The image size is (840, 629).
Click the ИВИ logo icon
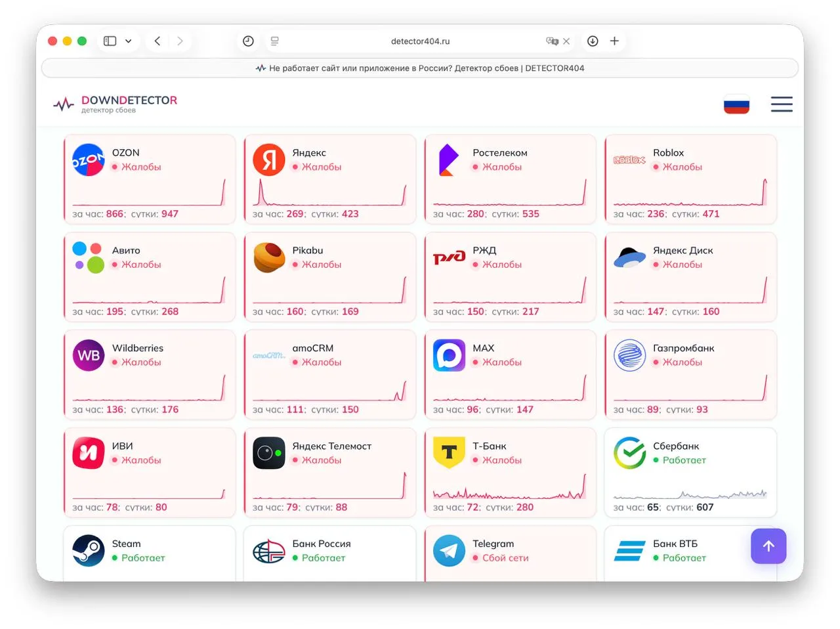pos(89,453)
